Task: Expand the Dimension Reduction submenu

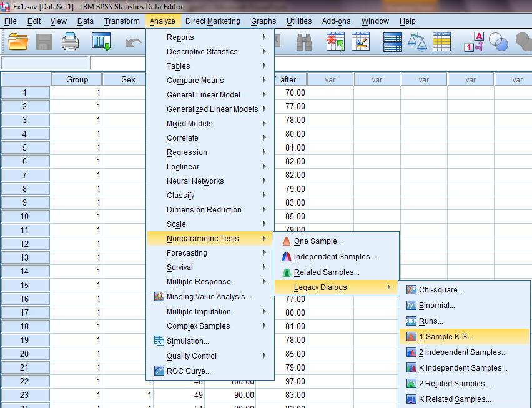Action: click(210, 210)
